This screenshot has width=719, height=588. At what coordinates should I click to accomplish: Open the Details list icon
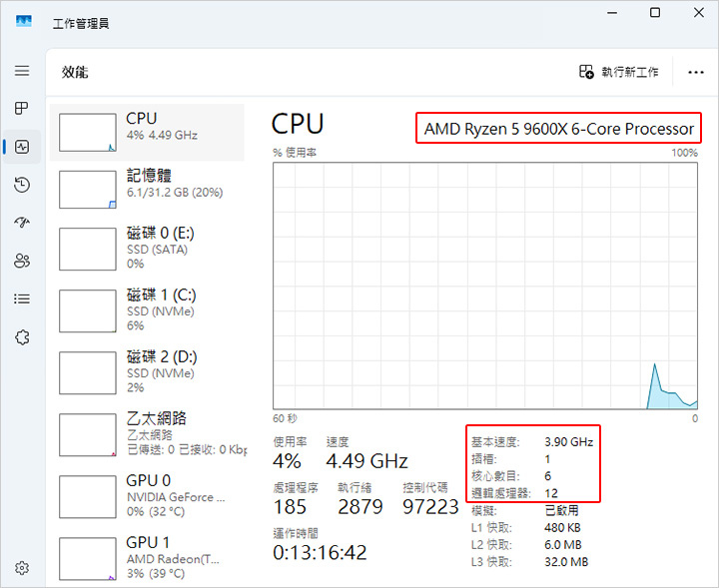[22, 298]
